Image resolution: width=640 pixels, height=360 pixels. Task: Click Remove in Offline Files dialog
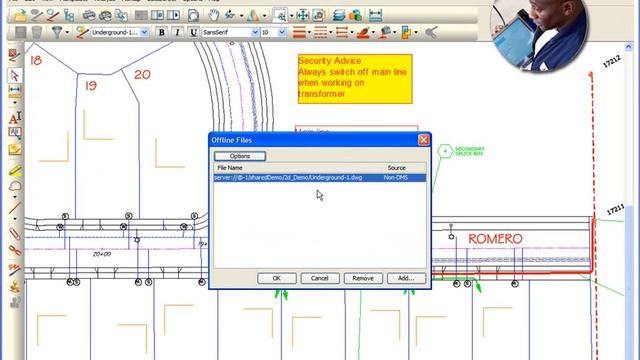[x=363, y=278]
